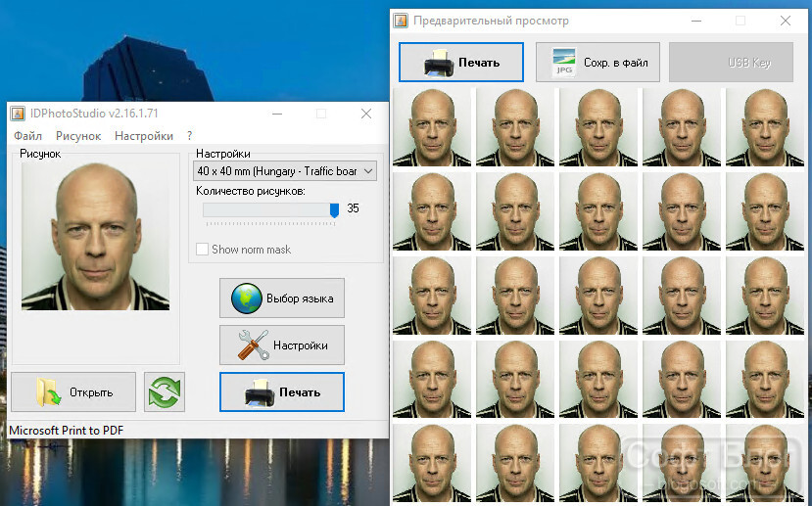
Task: Close the Предварительный просмотр window
Action: coord(786,21)
